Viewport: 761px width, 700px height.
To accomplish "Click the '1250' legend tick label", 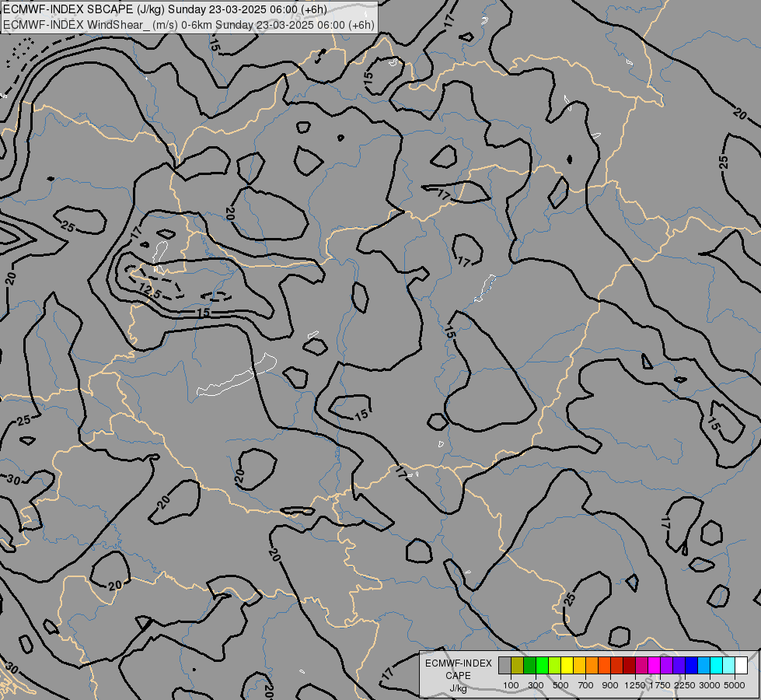I will tap(635, 685).
